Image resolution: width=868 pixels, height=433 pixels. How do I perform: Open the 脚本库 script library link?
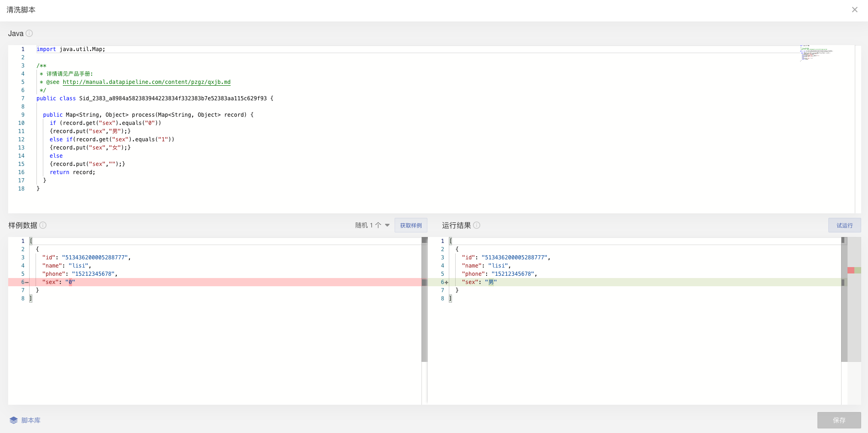[31, 420]
